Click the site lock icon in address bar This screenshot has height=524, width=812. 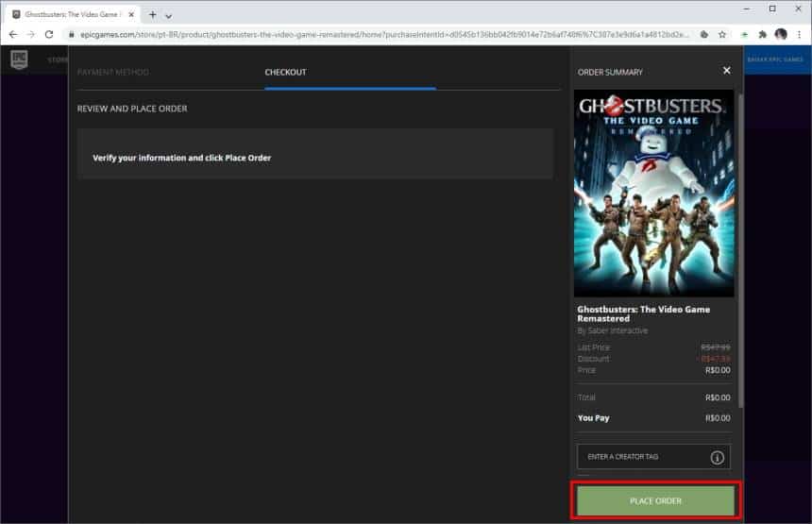(x=72, y=35)
